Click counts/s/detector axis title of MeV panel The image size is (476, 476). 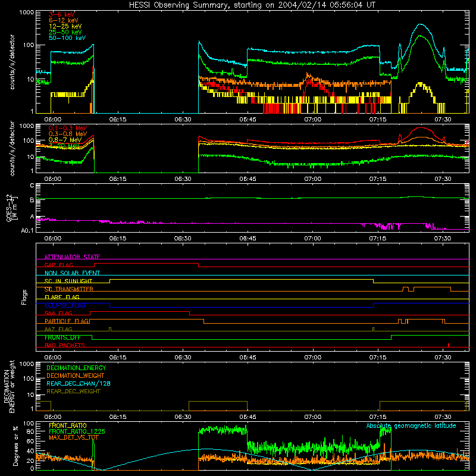pyautogui.click(x=12, y=148)
